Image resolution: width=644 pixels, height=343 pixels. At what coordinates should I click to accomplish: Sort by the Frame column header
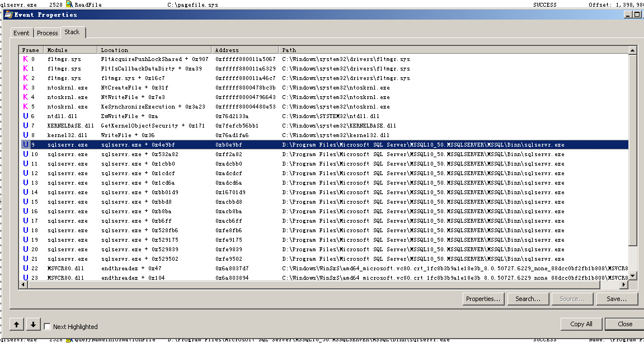(31, 50)
